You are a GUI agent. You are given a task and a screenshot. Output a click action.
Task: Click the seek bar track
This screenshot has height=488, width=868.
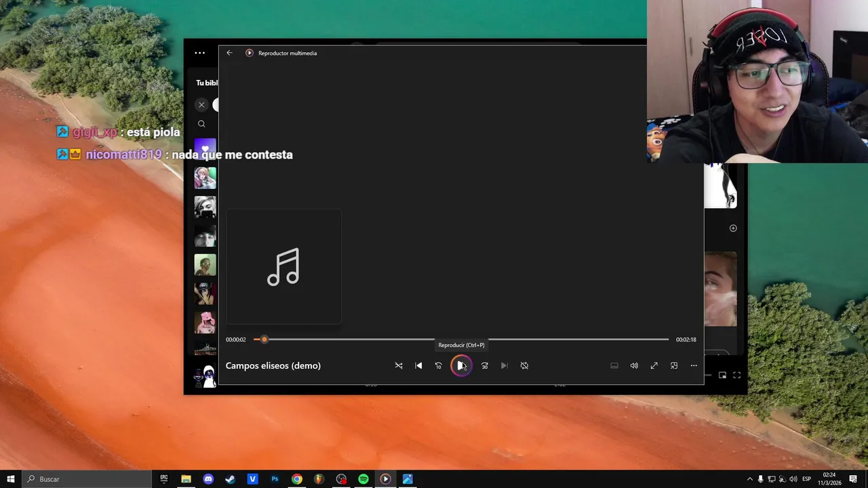pos(461,339)
